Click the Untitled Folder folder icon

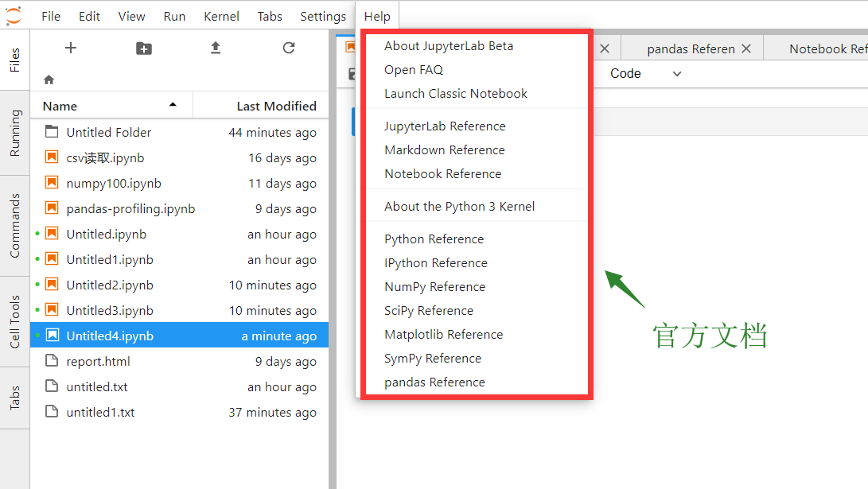[x=52, y=132]
